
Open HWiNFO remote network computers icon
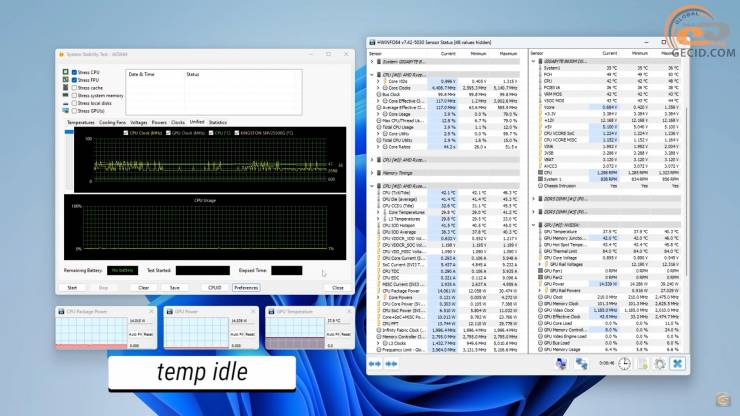[561, 364]
